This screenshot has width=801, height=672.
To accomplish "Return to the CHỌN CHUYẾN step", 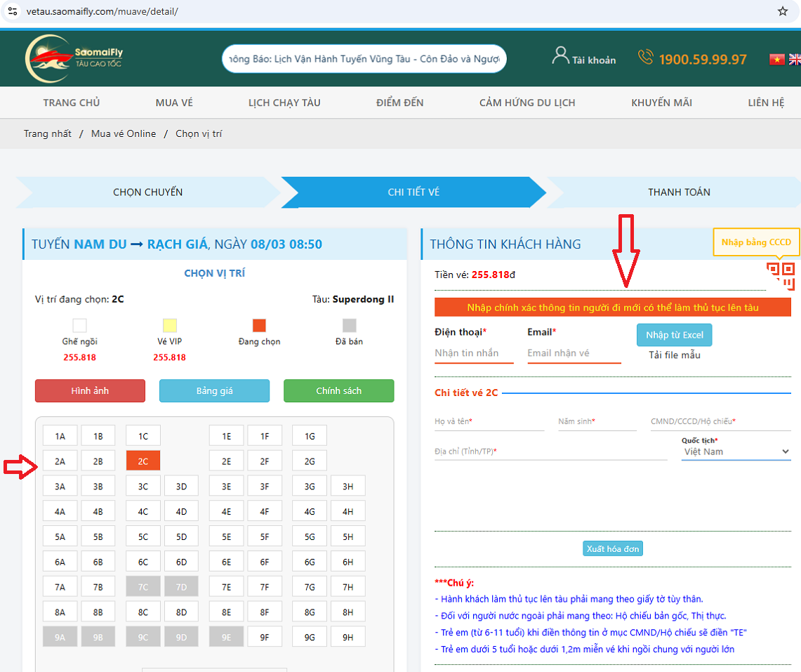I will [147, 192].
